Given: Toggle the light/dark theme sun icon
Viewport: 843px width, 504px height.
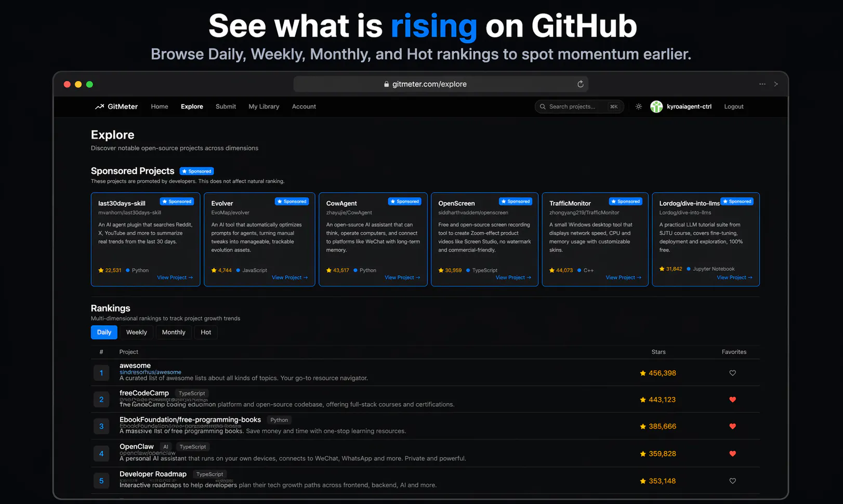Looking at the screenshot, I should coord(639,107).
